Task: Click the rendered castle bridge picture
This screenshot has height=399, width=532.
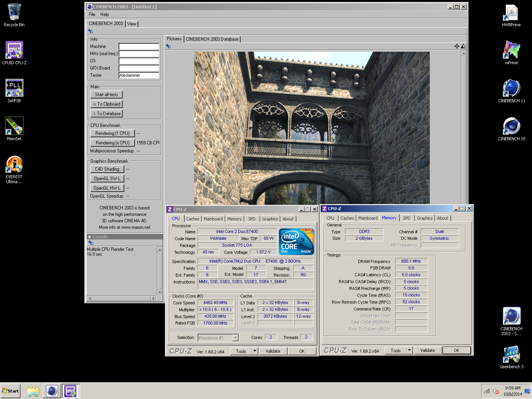Action: pyautogui.click(x=312, y=128)
